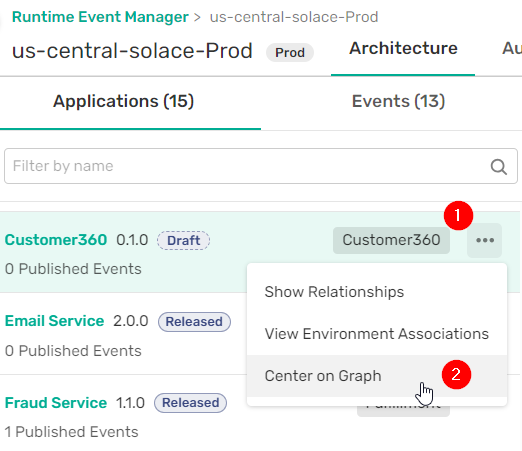522x451 pixels.
Task: Click the Draft status badge
Action: [183, 240]
